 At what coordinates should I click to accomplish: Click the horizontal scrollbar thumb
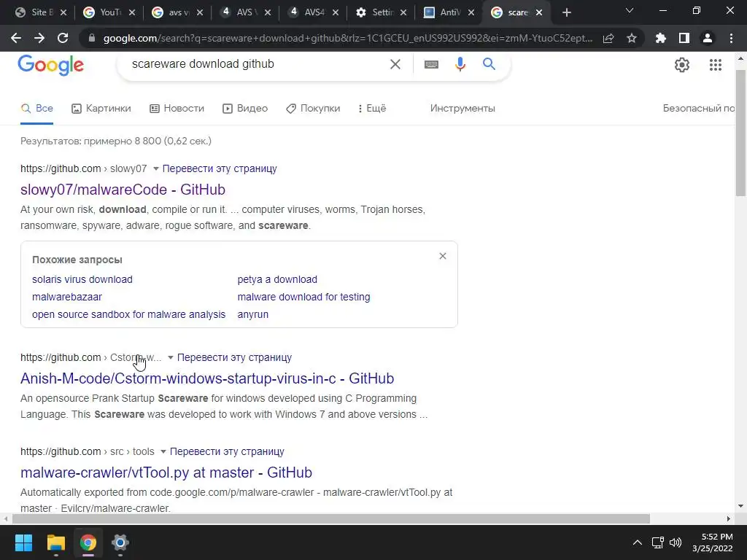click(x=331, y=518)
